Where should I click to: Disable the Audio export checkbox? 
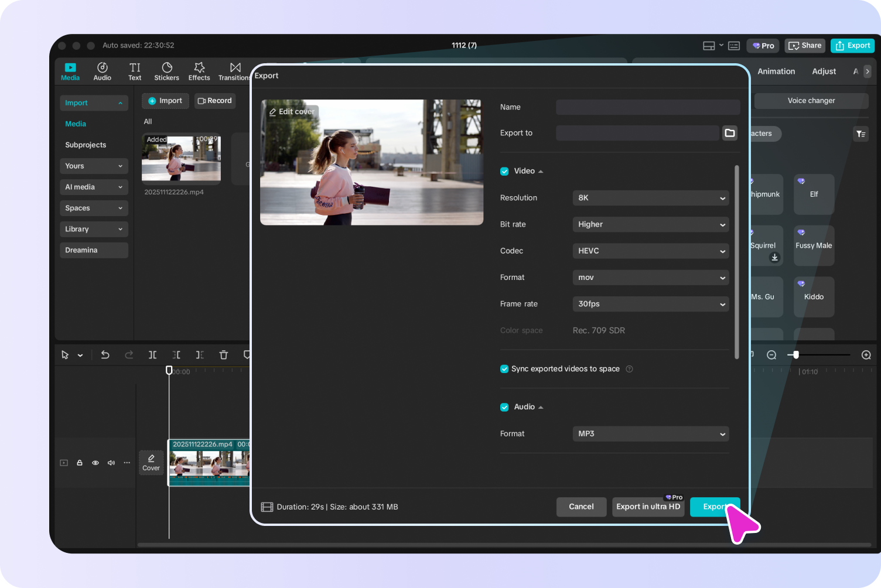tap(504, 406)
